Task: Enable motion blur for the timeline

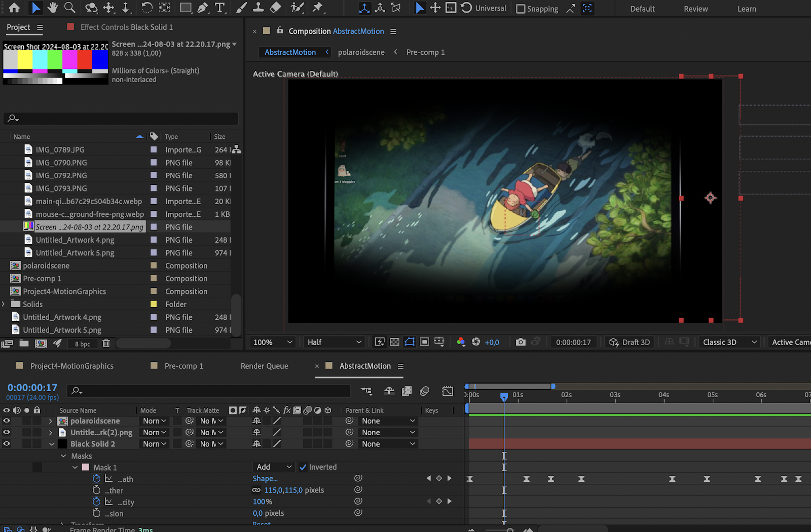Action: [x=425, y=391]
